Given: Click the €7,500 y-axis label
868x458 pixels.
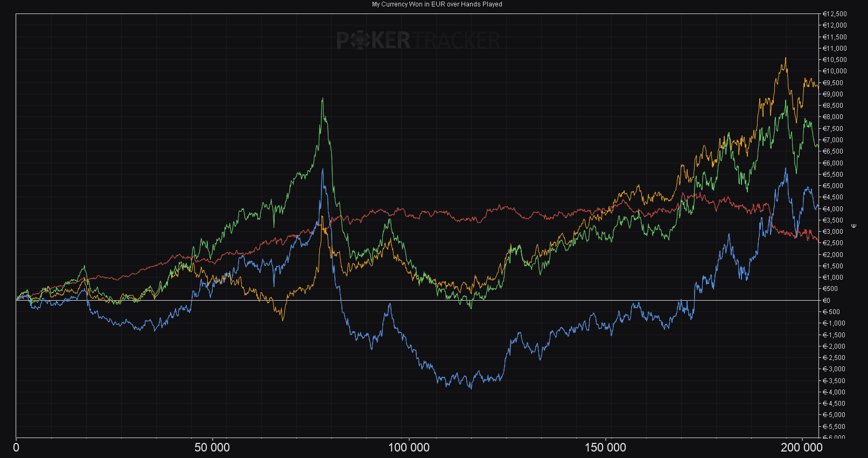Looking at the screenshot, I should point(833,129).
